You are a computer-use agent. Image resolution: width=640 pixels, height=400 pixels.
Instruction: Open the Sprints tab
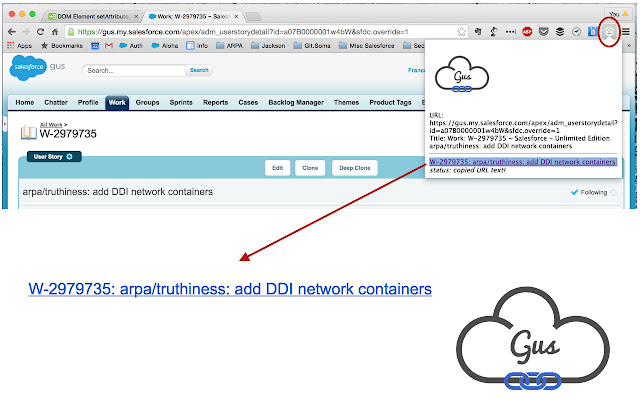[181, 102]
